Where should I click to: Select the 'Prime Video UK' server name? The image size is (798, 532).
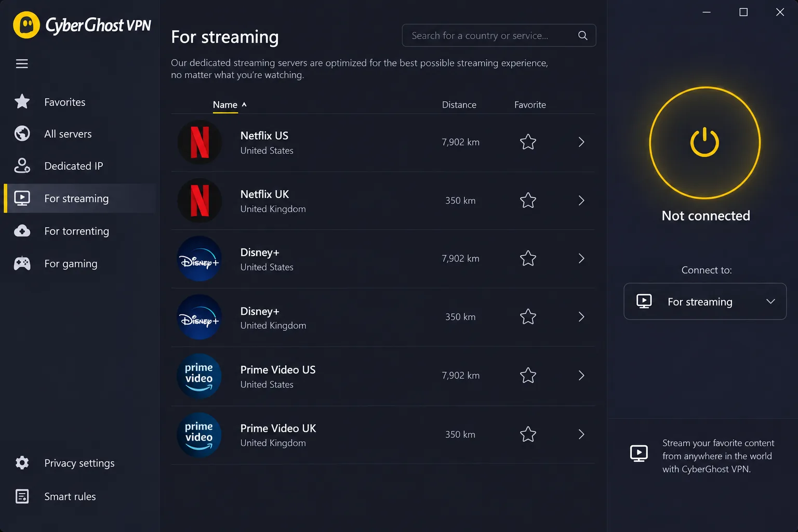click(x=278, y=428)
